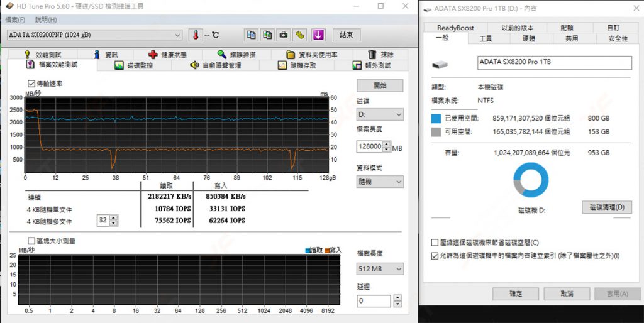Screen dimensions: 644x323
Task: Click the purple download arrow icon
Action: click(x=318, y=35)
